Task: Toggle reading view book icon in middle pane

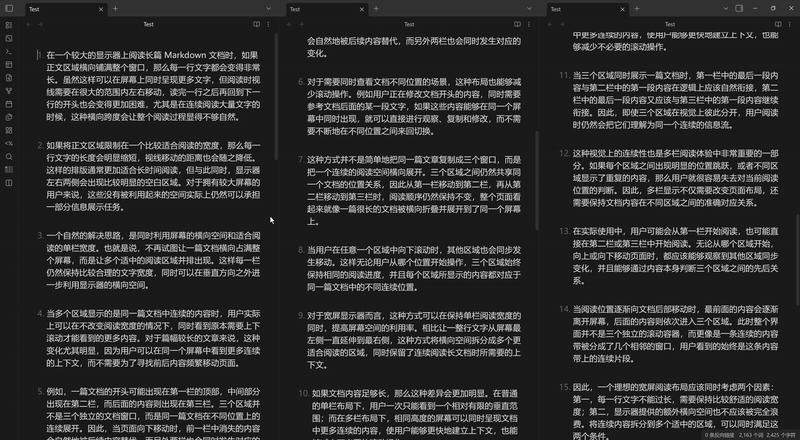Action: (x=517, y=25)
